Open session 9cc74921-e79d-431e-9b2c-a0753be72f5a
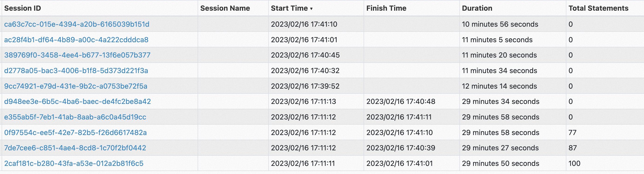 pos(76,86)
